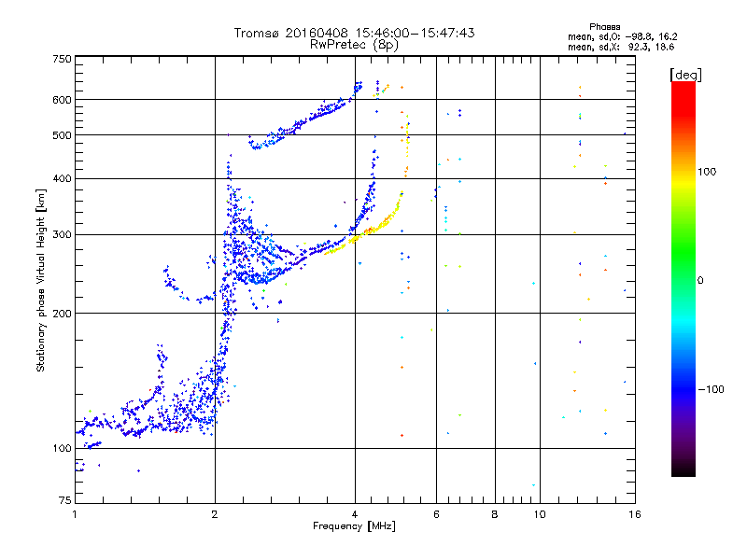Click the '500' y-axis tick label

point(62,135)
